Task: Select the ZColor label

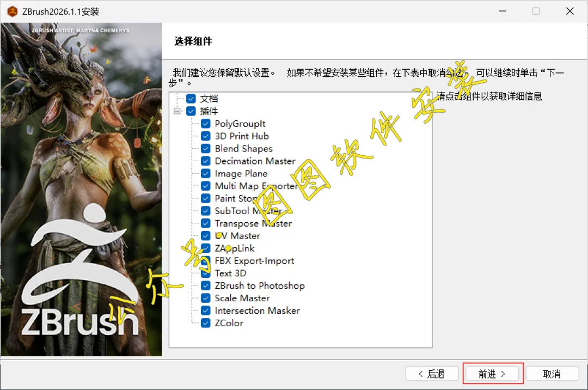Action: pyautogui.click(x=229, y=323)
